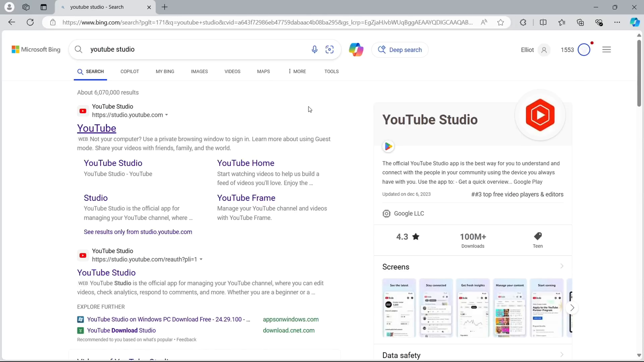The image size is (644, 362).
Task: Click the page vertical scrollbar thumb
Action: click(x=639, y=73)
